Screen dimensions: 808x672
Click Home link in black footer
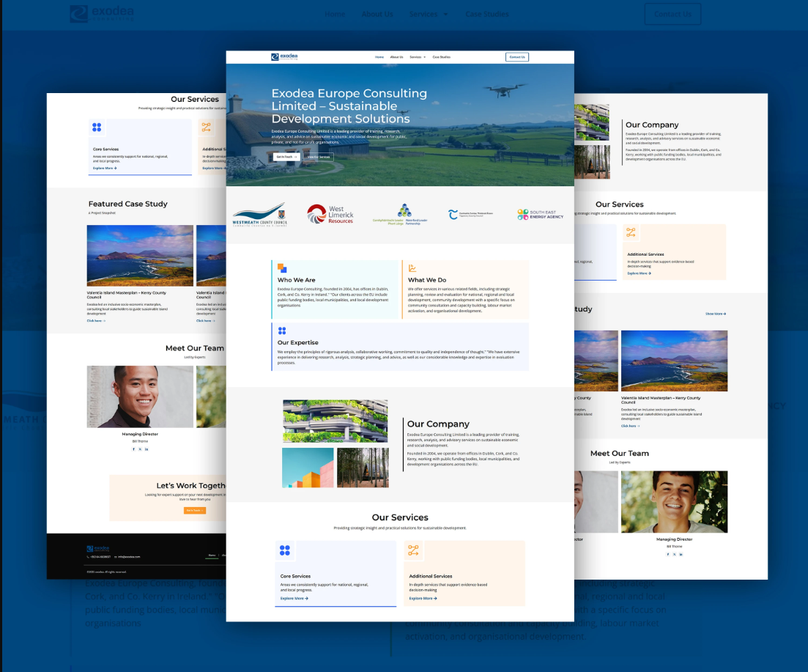point(212,555)
